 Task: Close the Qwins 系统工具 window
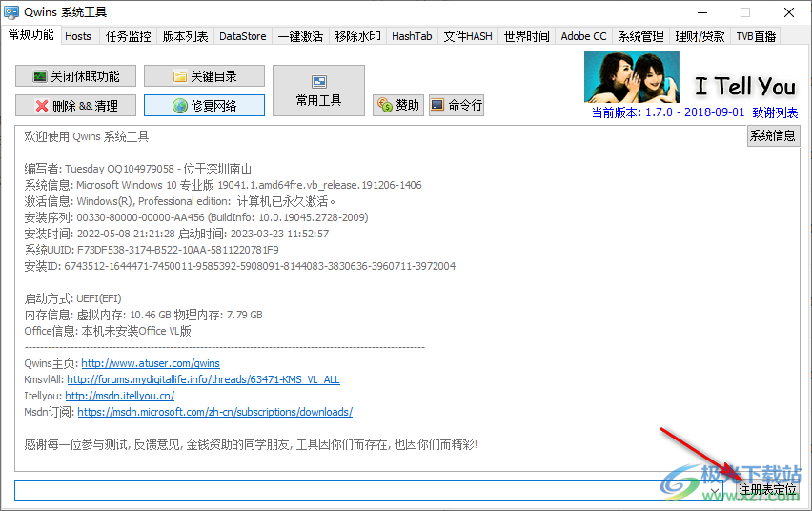(x=789, y=12)
